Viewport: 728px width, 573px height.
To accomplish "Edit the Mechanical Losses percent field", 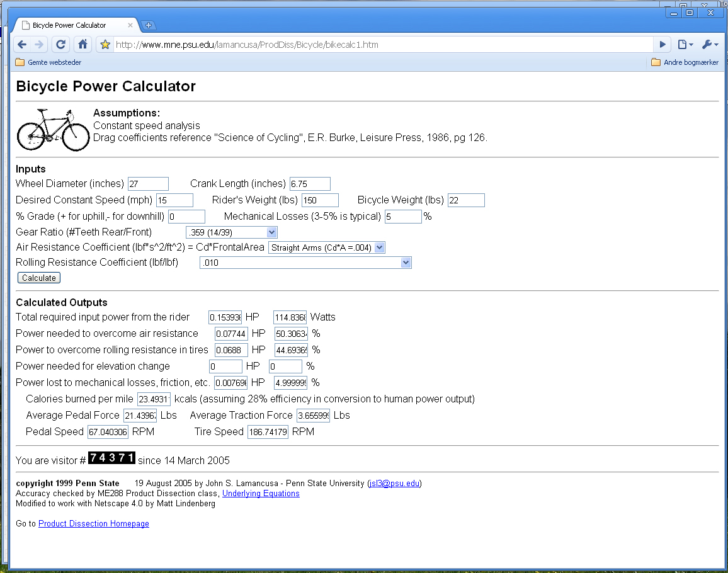I will pos(403,217).
